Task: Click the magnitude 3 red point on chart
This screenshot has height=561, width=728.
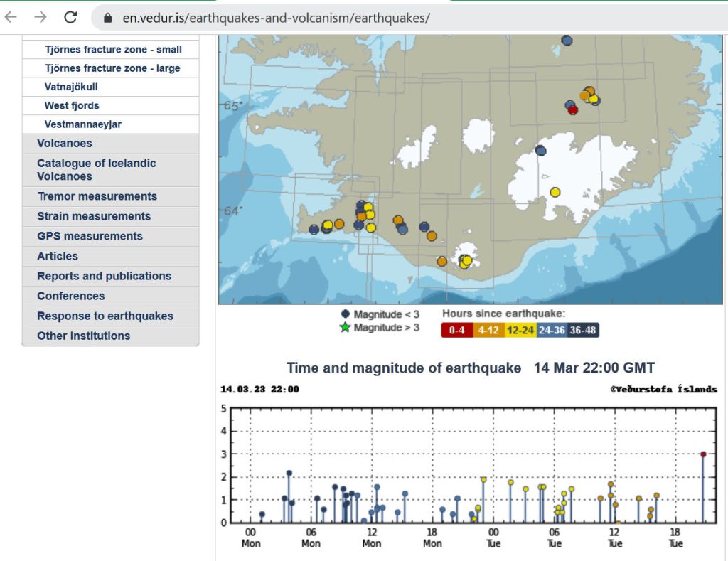Action: tap(703, 454)
